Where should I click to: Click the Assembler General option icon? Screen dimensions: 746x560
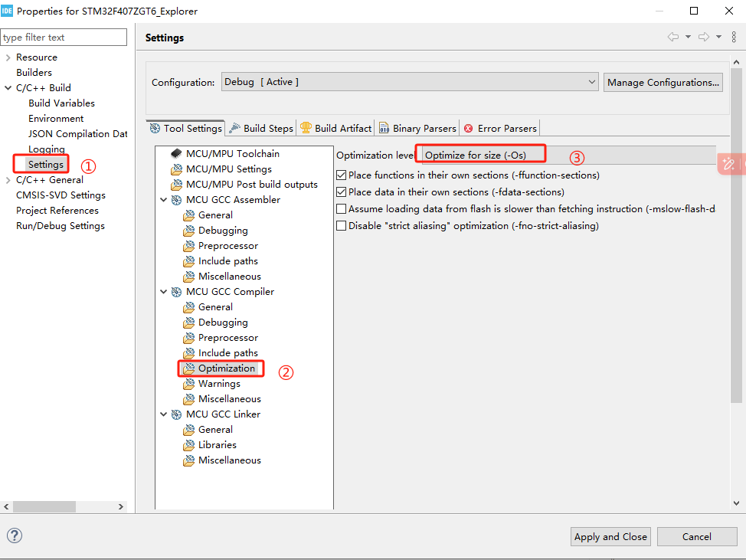click(189, 215)
